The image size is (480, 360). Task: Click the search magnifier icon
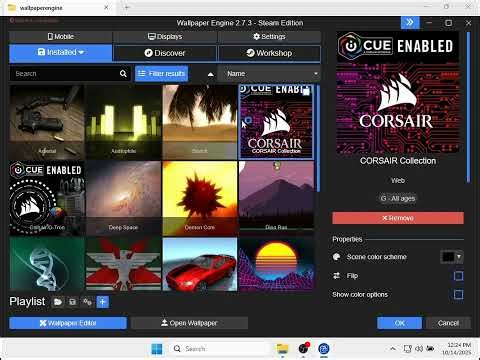[x=123, y=74]
